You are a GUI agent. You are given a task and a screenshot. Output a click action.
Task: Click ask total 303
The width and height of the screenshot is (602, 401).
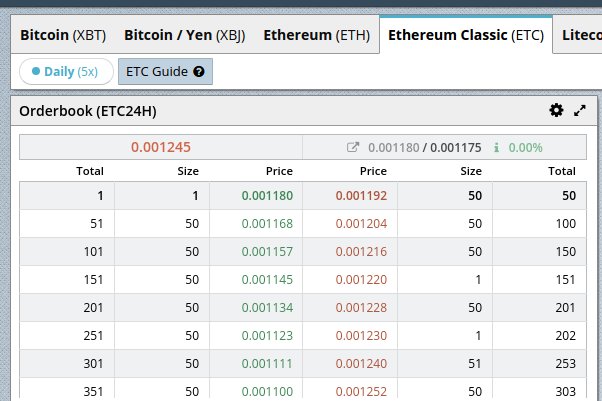tap(566, 392)
